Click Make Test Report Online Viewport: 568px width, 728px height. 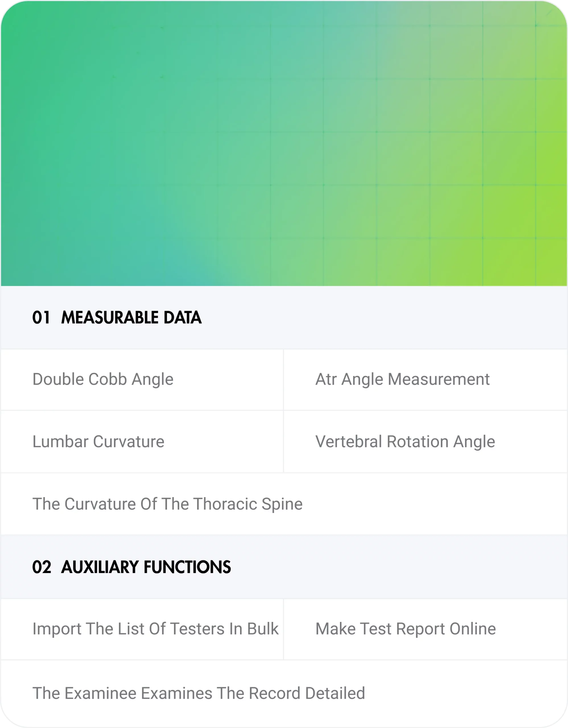pyautogui.click(x=405, y=629)
